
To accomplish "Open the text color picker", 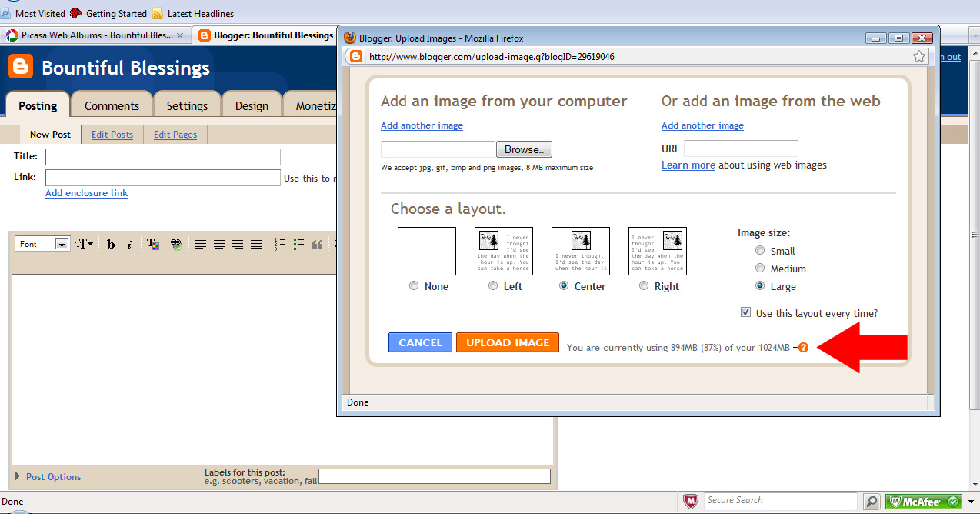I will click(x=152, y=244).
